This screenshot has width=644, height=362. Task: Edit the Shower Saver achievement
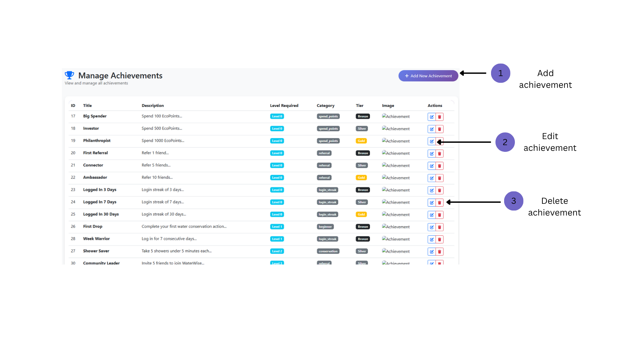click(x=432, y=252)
